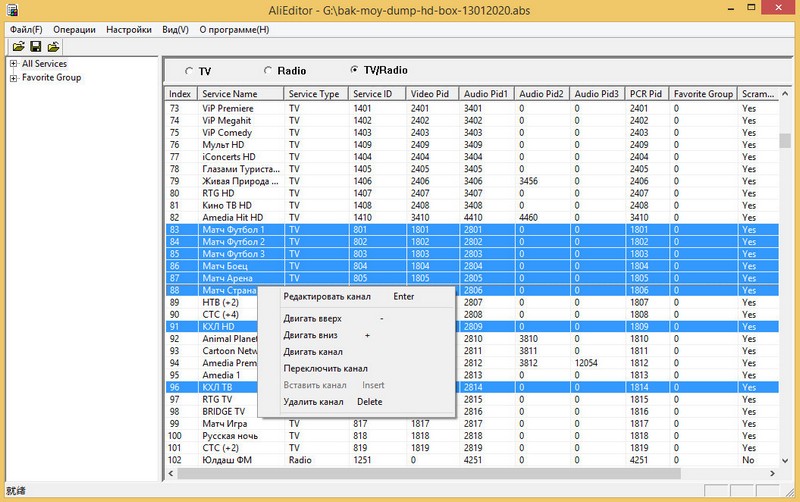Viewport: 800px width, 502px height.
Task: Select the Кино ТВ HD channel row
Action: click(x=472, y=205)
